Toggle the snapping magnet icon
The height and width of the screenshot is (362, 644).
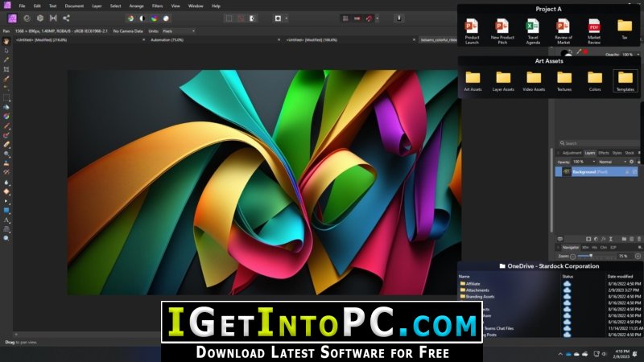tap(369, 19)
